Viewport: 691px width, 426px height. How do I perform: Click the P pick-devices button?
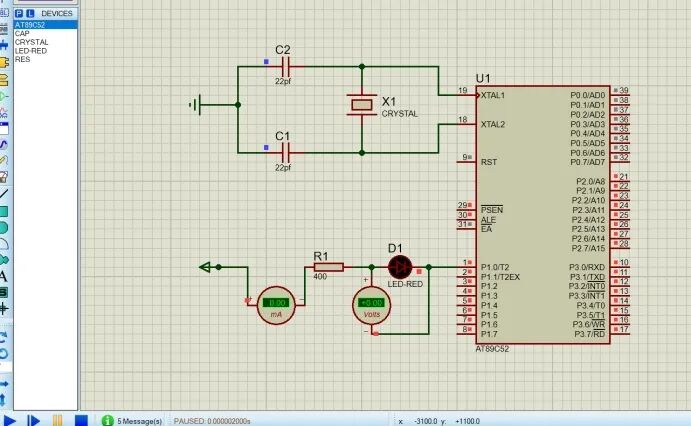coord(19,13)
